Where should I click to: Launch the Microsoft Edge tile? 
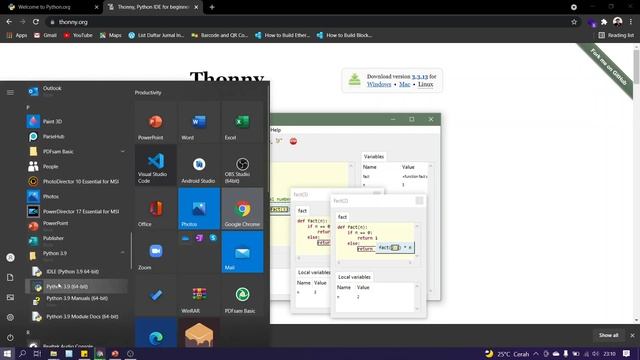(156, 333)
